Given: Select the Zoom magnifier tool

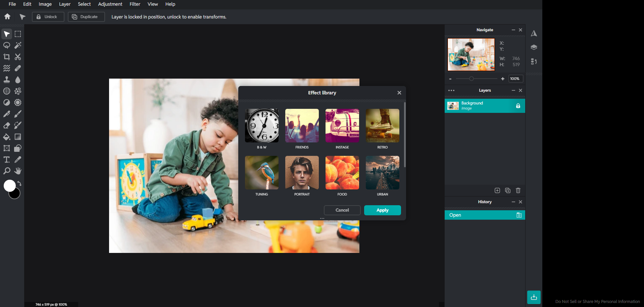Looking at the screenshot, I should tap(7, 171).
